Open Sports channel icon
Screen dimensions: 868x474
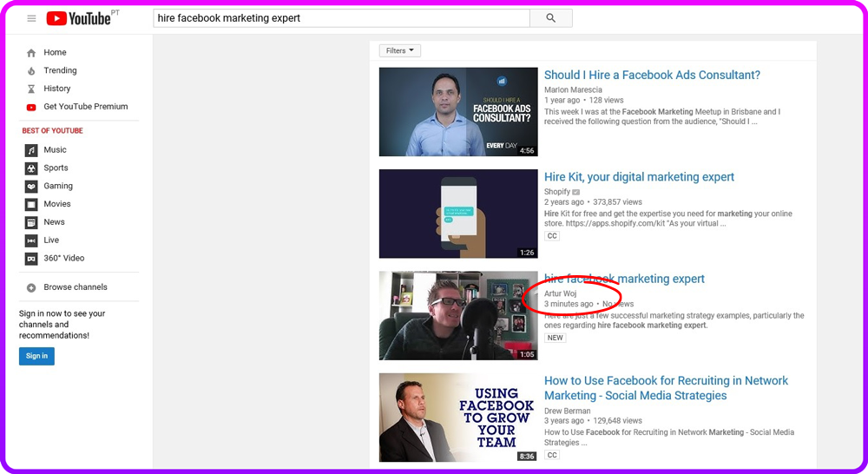31,168
